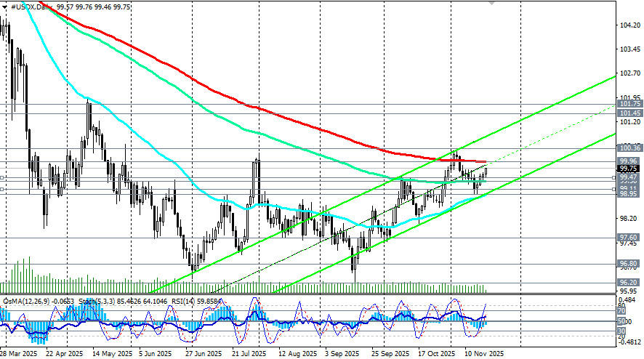The image size is (644, 359).
Task: Click the OHLC values 99.57 99.76 99.46 99.75
Action: coord(94,7)
